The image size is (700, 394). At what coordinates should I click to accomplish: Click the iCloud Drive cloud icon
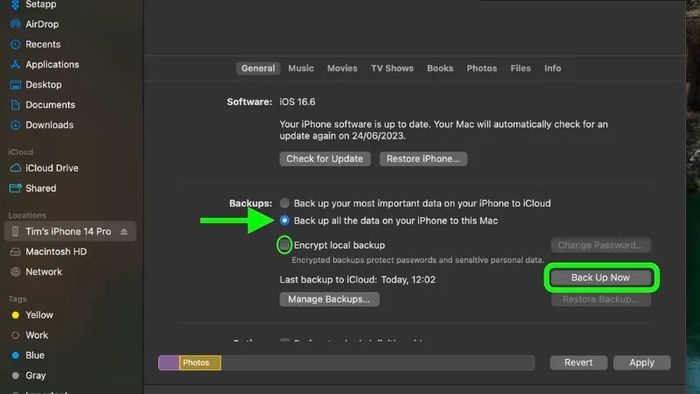pos(15,168)
